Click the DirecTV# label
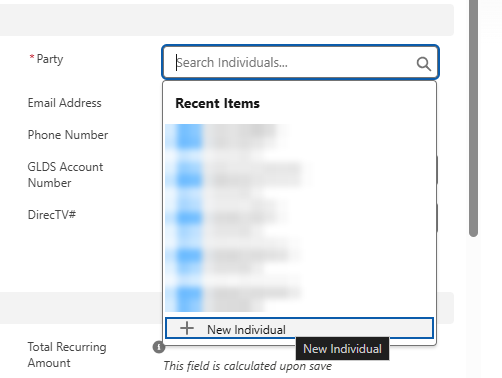This screenshot has width=502, height=378. 52,215
